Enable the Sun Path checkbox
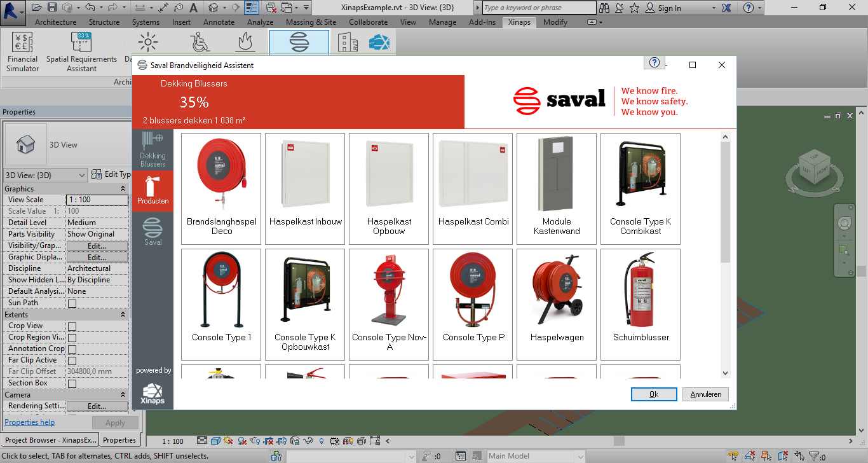 pyautogui.click(x=72, y=303)
